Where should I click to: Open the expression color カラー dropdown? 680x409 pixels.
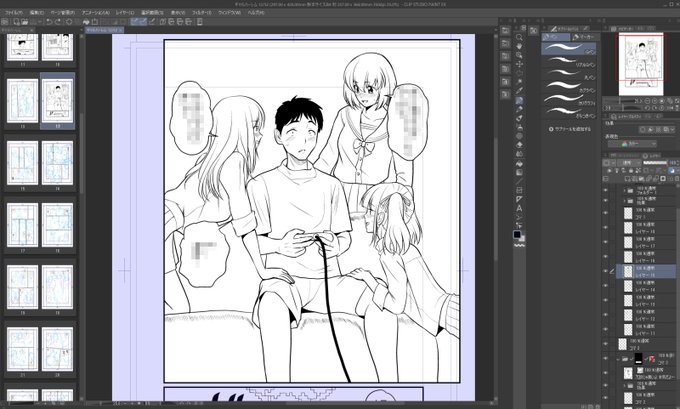(632, 144)
